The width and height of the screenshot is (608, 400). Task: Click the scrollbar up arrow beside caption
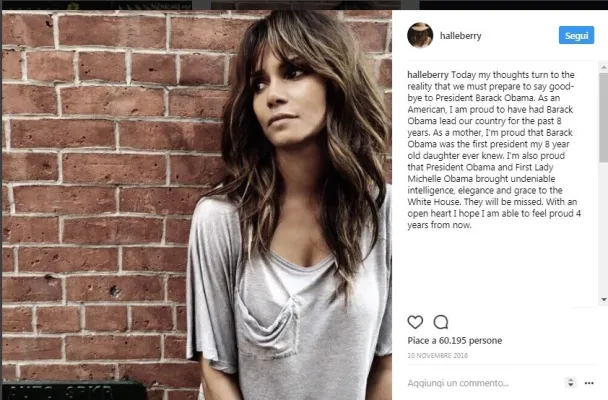[603, 68]
